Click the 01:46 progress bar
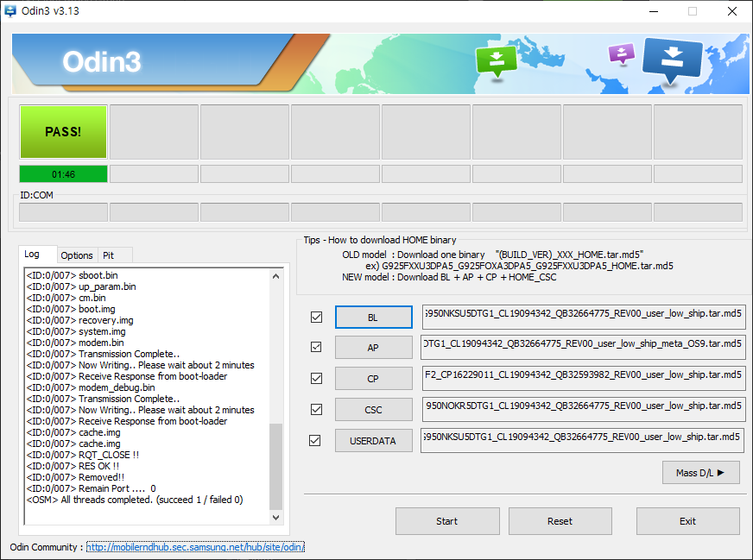This screenshot has width=753, height=560. pos(63,174)
